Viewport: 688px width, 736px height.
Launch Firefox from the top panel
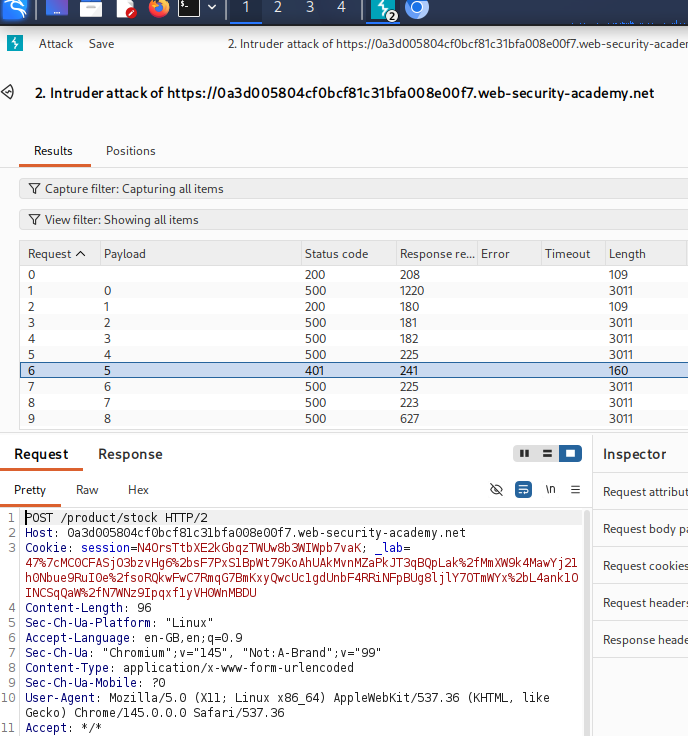point(159,8)
